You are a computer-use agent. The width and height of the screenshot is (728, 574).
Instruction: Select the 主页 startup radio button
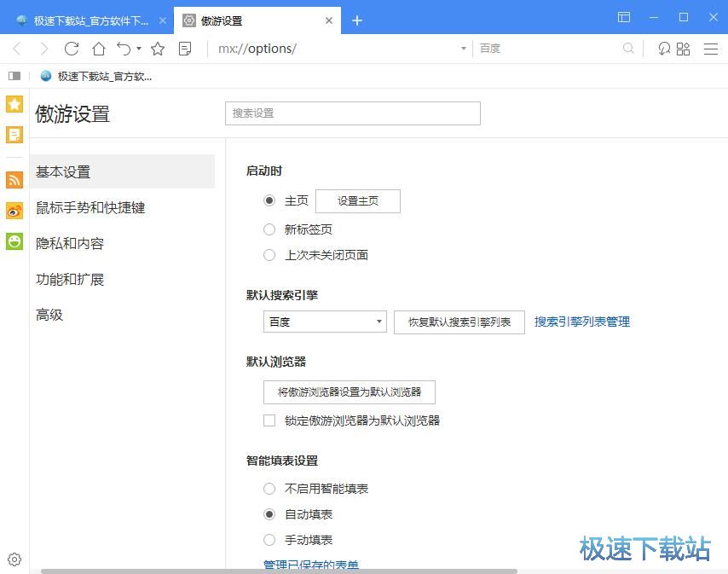[269, 200]
